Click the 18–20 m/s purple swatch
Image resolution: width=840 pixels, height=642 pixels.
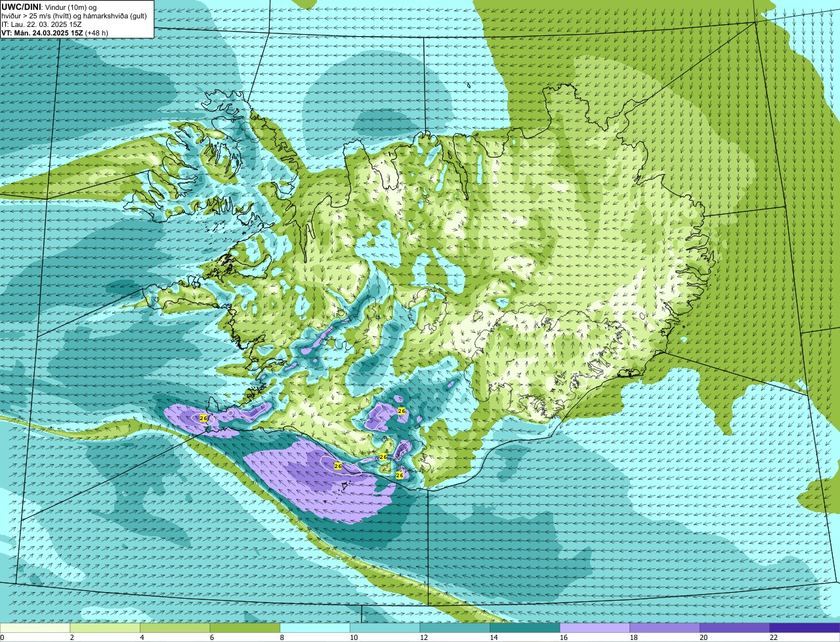tap(664, 628)
